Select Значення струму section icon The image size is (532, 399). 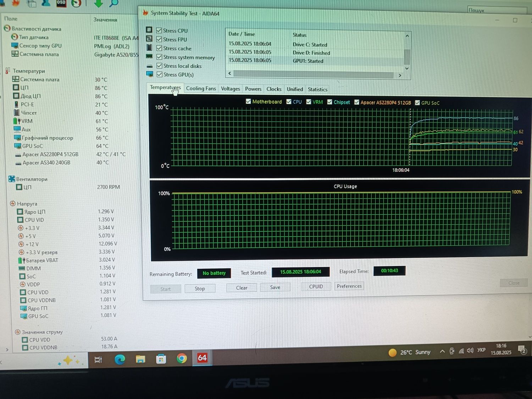click(18, 332)
